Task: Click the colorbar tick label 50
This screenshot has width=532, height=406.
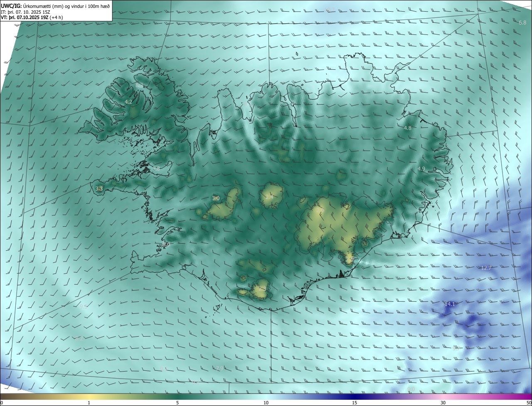Action: click(529, 403)
